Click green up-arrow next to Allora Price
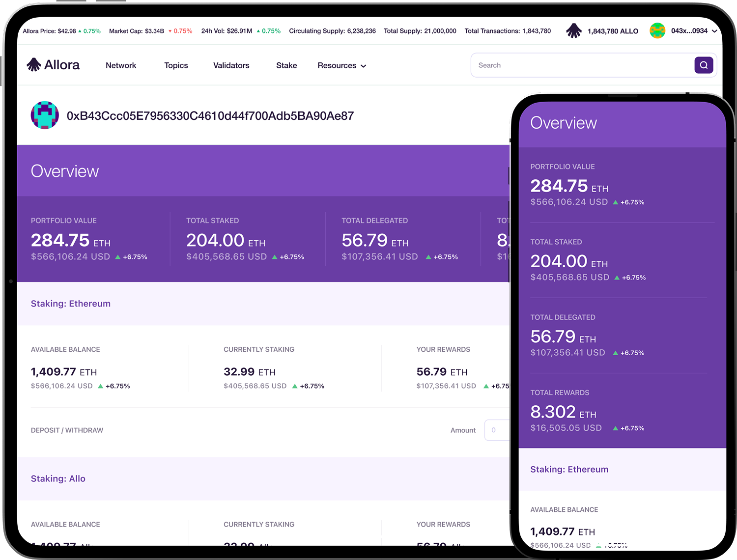This screenshot has width=737, height=560. tap(80, 31)
